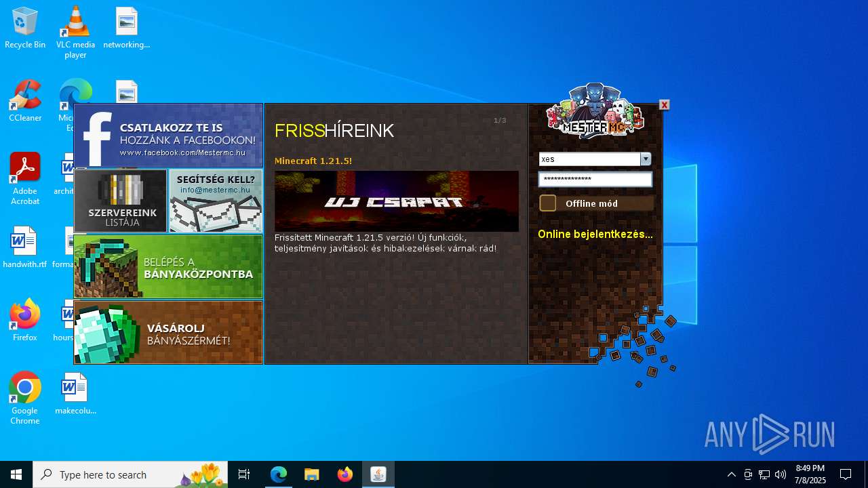Enable the Offline mód checkbox
This screenshot has height=488, width=868.
(548, 203)
